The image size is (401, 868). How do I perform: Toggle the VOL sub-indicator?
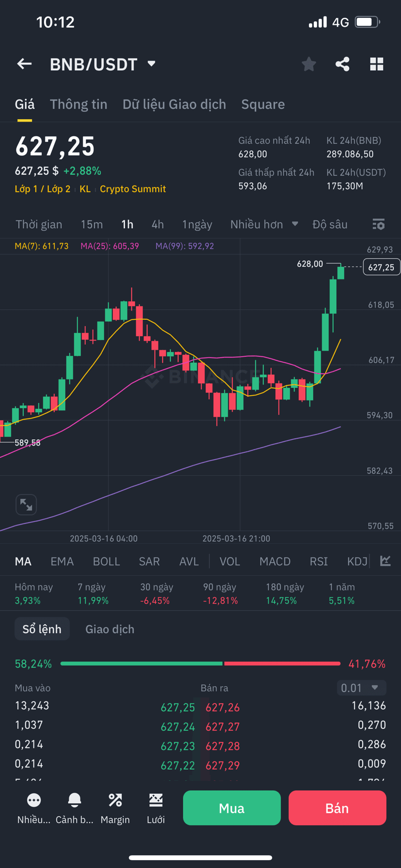pos(230,561)
